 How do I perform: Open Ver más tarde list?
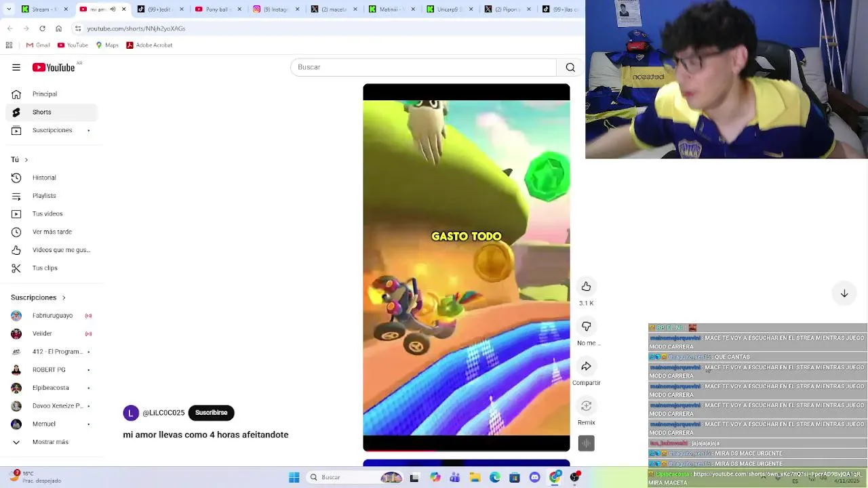click(52, 232)
